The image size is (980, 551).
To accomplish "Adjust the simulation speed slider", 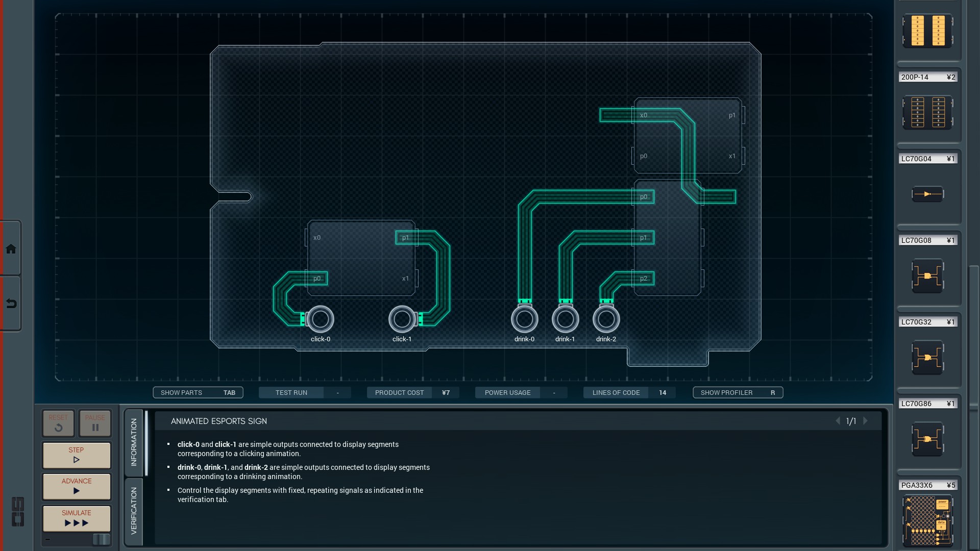I will coord(101,539).
